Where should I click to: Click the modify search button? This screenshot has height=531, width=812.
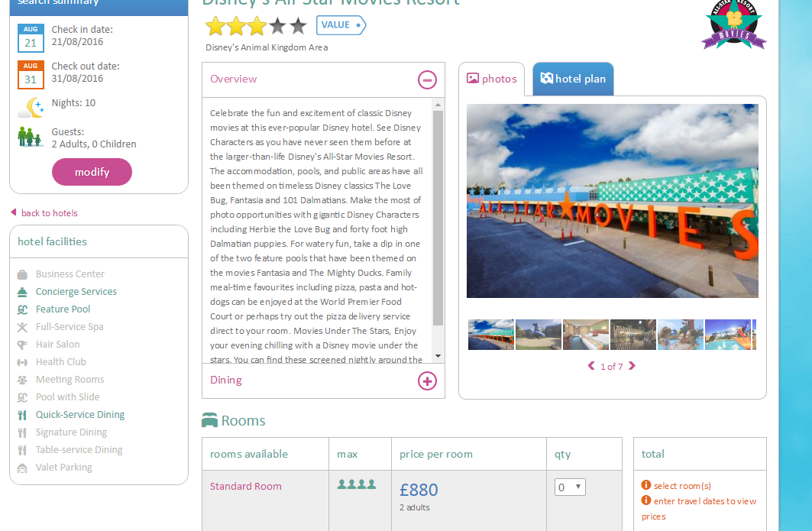coord(92,172)
